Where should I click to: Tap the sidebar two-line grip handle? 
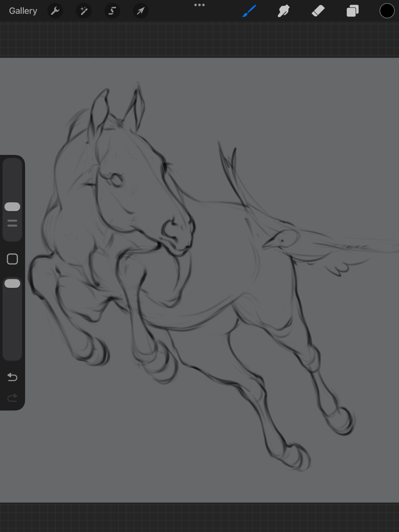click(x=13, y=223)
